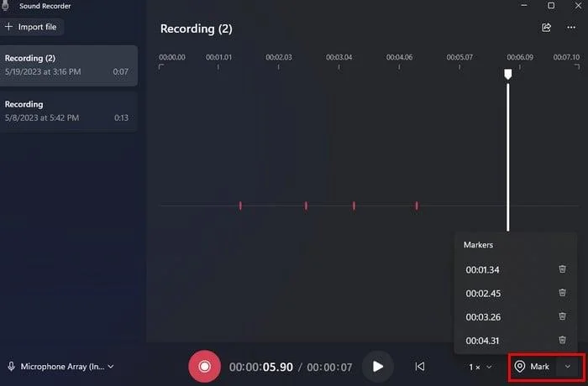Click the Import file button
588x386 pixels.
[32, 27]
